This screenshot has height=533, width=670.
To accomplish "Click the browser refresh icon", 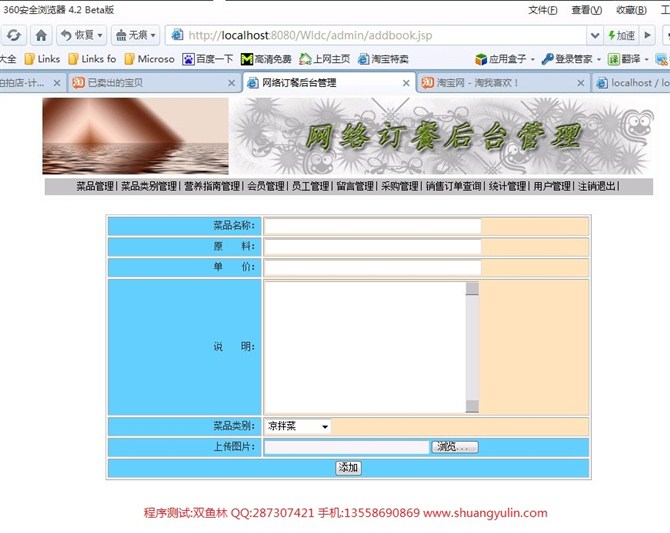I will (x=14, y=35).
